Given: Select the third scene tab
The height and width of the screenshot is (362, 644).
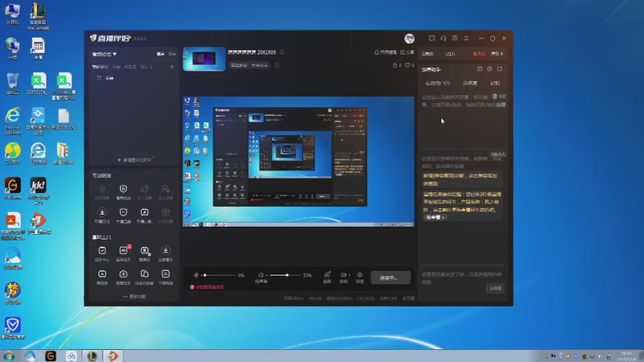Looking at the screenshot, I should click(x=130, y=67).
